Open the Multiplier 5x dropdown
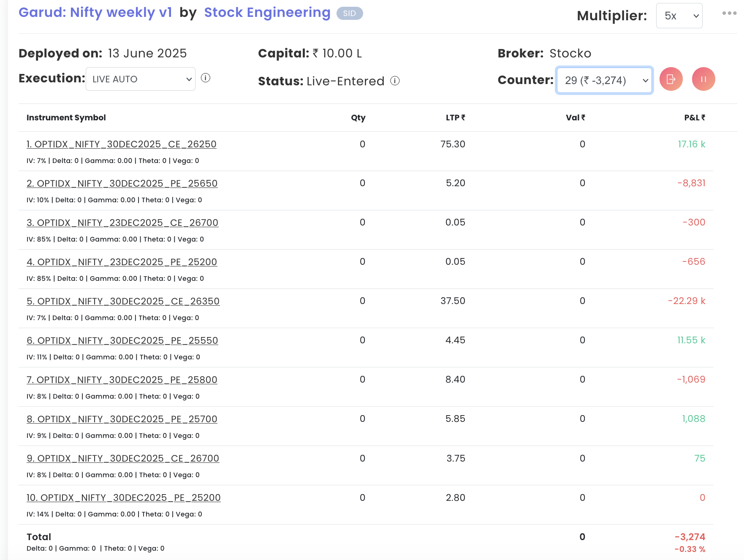The image size is (744, 560). tap(679, 16)
